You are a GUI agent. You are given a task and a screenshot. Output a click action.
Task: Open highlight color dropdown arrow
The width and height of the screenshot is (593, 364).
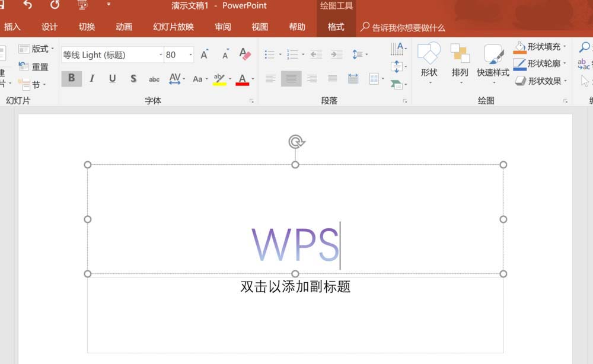[x=230, y=79]
